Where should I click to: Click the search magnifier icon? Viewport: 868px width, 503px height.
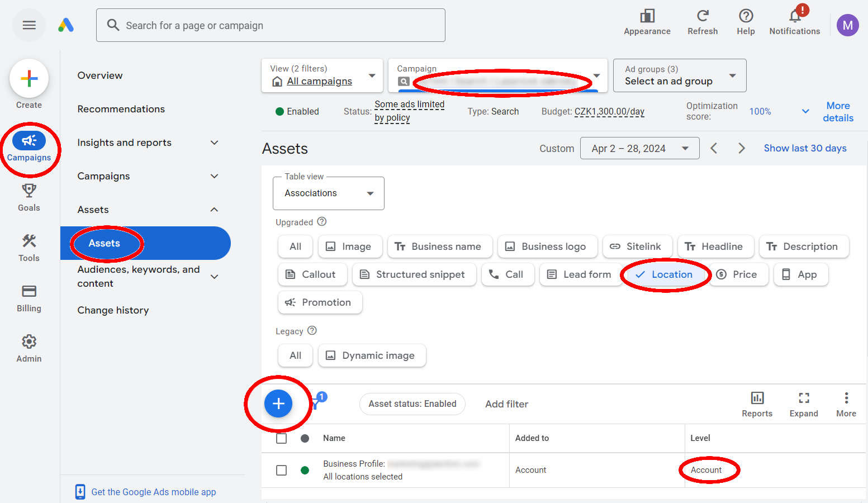[x=113, y=25]
